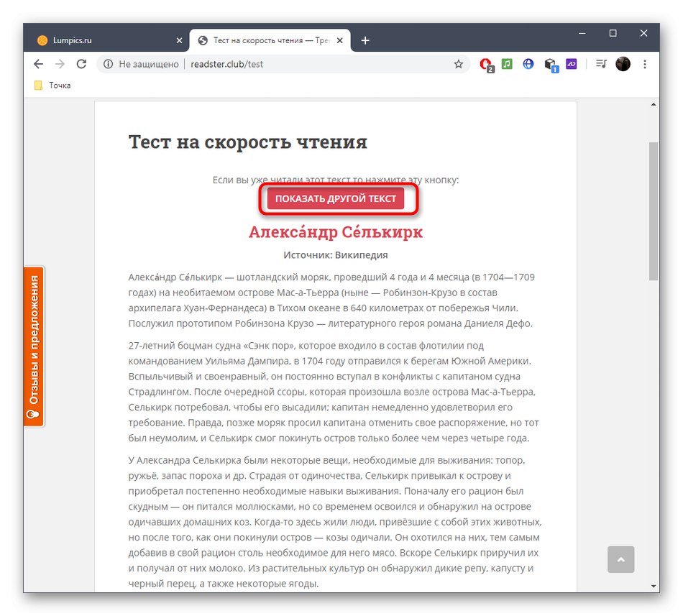Open the Точка bookmarks folder
Viewport: 683px width, 616px height.
click(x=52, y=86)
